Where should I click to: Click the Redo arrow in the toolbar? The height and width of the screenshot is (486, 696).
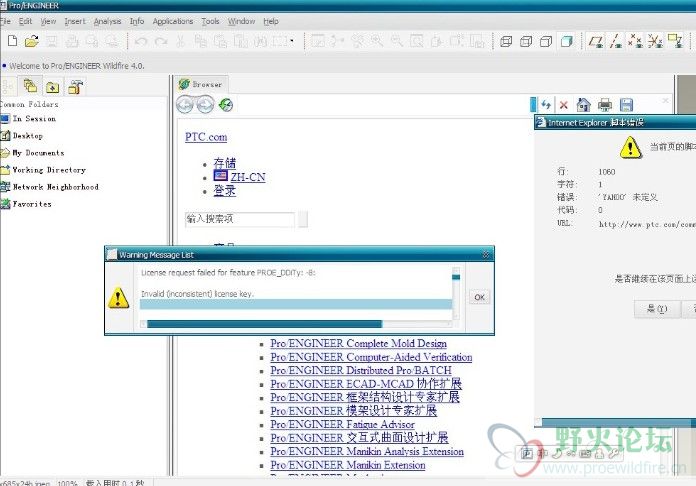(161, 42)
